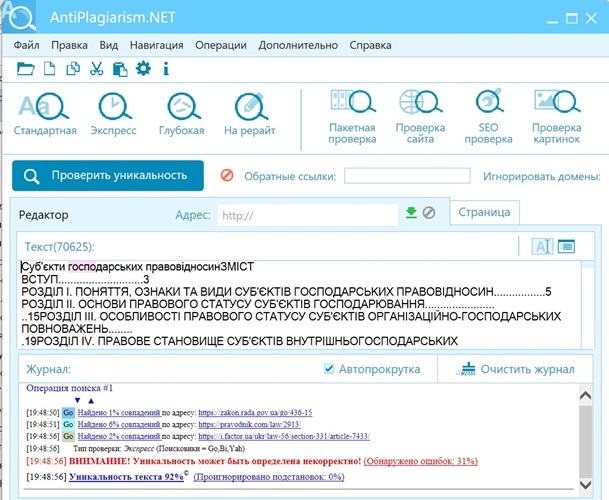Click the open folder toolbar icon
Viewport: 609px width, 500px height.
coord(26,69)
